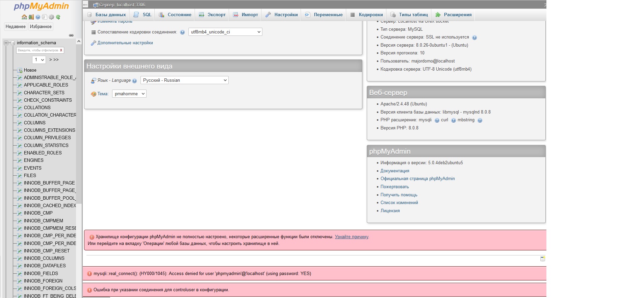The width and height of the screenshot is (644, 298).
Task: Open the INNODB_DATAFILES table
Action: point(45,266)
